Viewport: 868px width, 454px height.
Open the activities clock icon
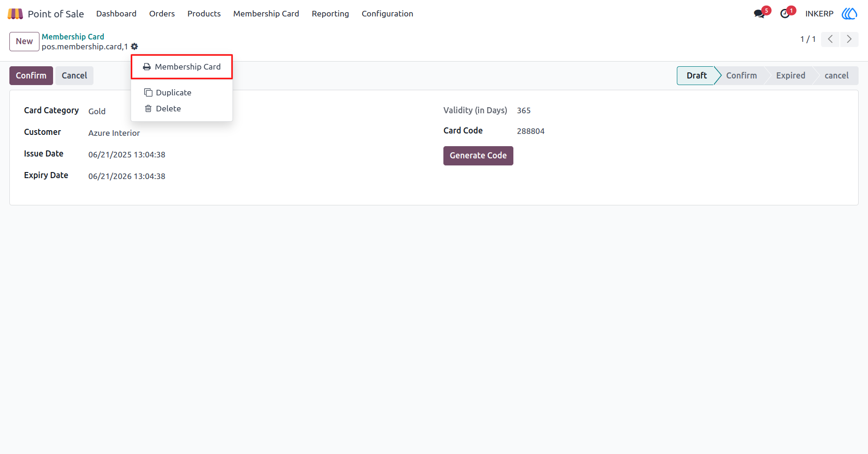click(x=785, y=14)
